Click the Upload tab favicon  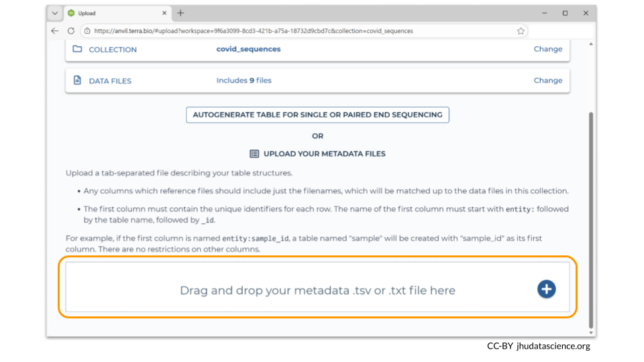tap(71, 13)
